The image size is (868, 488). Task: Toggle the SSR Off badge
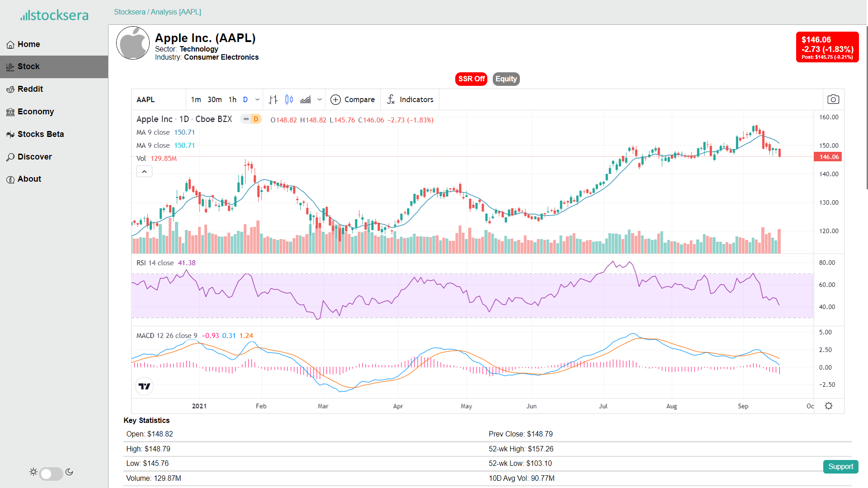click(x=471, y=79)
